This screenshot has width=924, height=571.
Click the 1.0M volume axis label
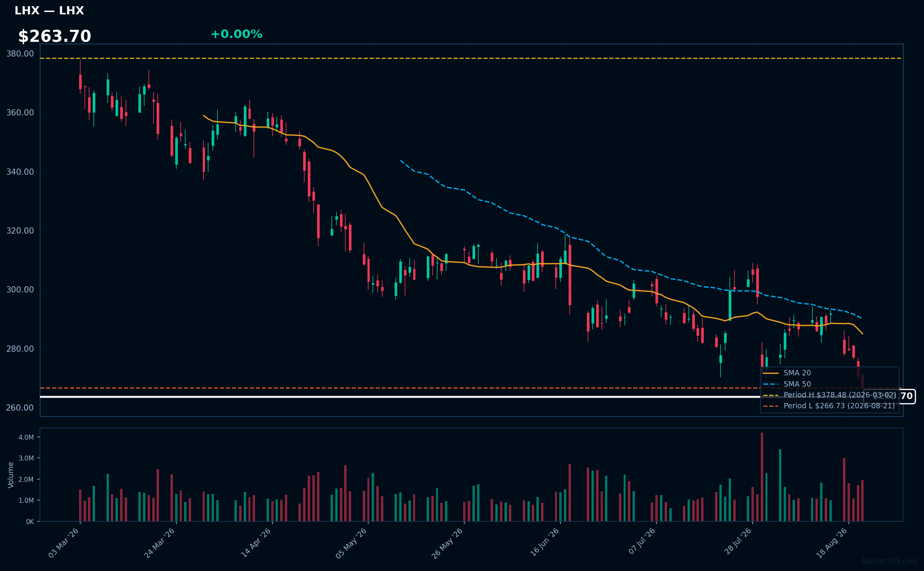pyautogui.click(x=26, y=500)
